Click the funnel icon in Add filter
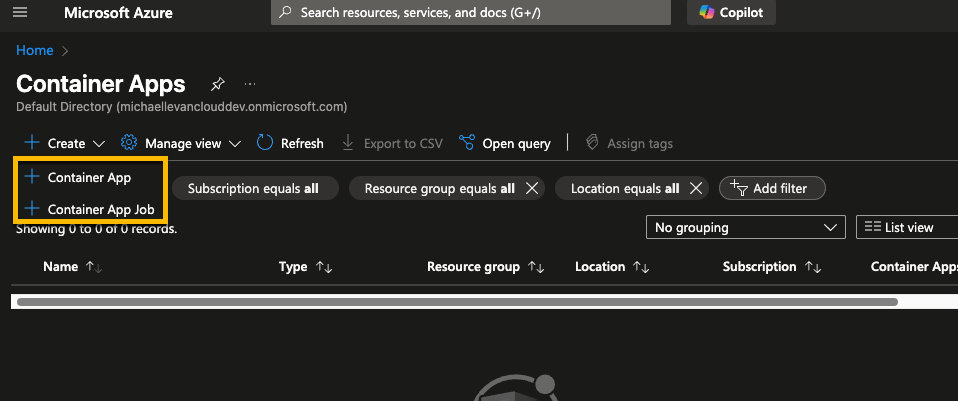The height and width of the screenshot is (401, 958). tap(739, 188)
